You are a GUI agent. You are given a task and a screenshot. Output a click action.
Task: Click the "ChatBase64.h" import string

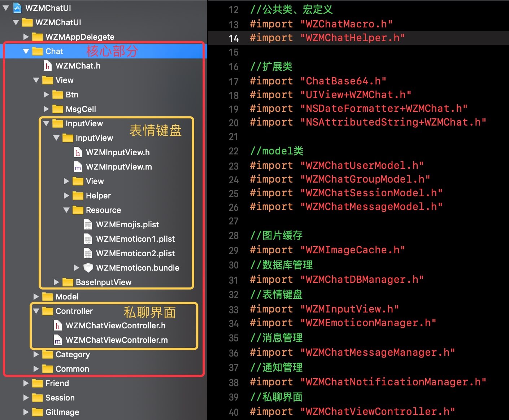pos(343,81)
